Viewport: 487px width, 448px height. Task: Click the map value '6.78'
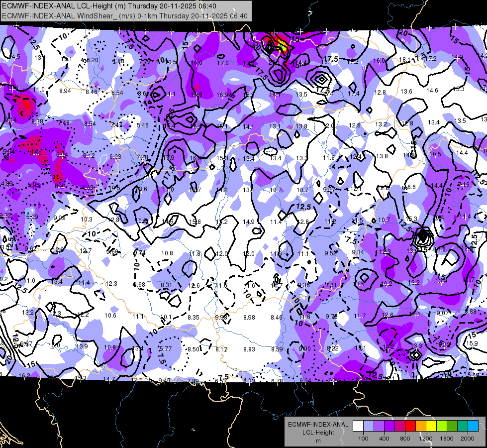click(x=277, y=381)
